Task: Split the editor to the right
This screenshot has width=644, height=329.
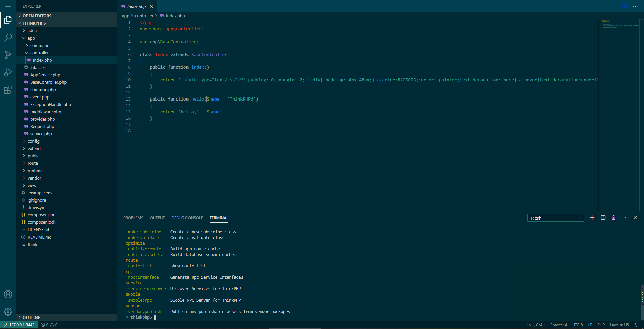Action: [625, 6]
